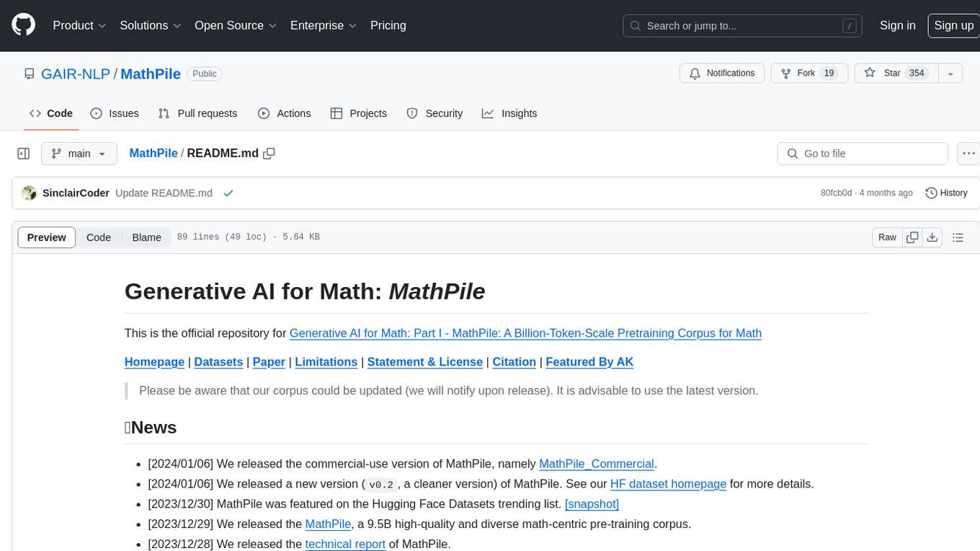Screen dimensions: 980x551
Task: Switch to the Issues tab
Action: [x=115, y=113]
